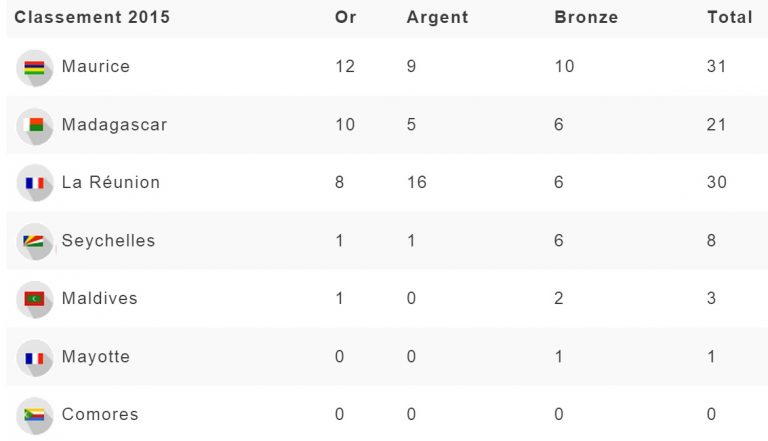Select the Seychelles country name

[x=108, y=241]
